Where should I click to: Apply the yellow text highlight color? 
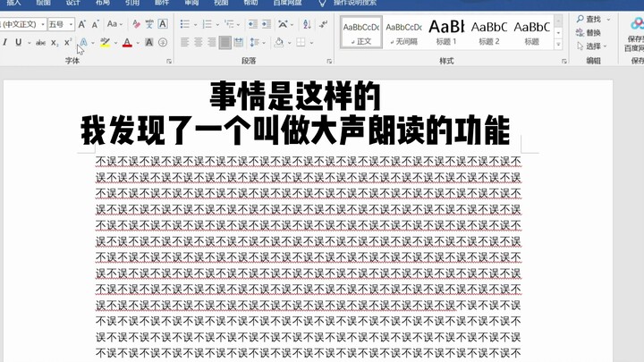pyautogui.click(x=106, y=42)
